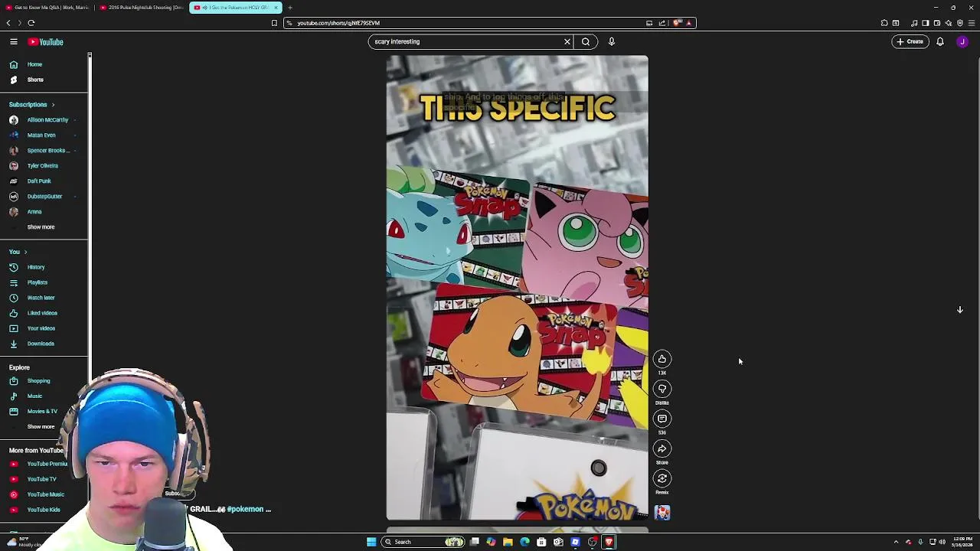Open YouTube Kids link
The height and width of the screenshot is (551, 980).
pyautogui.click(x=44, y=510)
